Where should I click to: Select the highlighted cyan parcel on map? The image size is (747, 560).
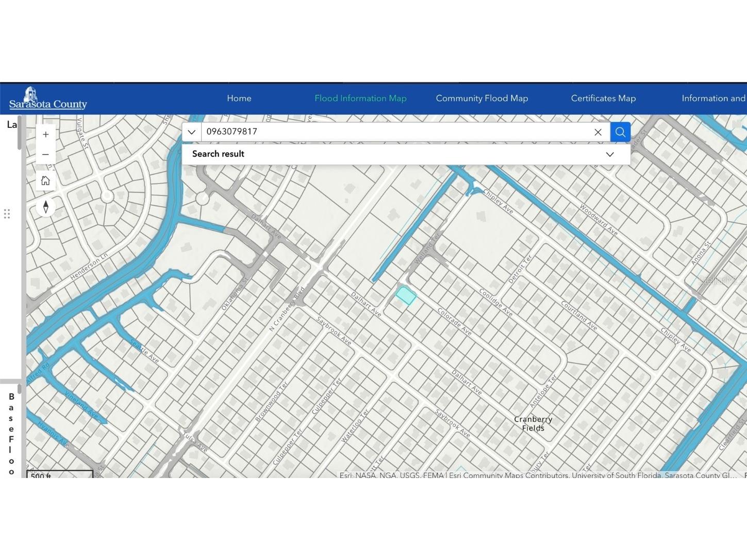pos(406,295)
